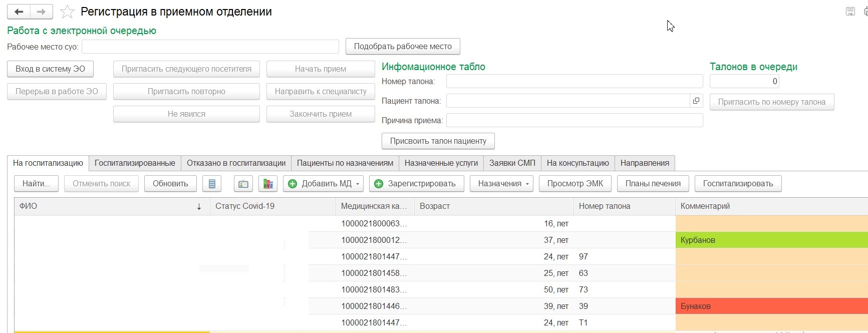Open the Пациент талона selection icon

pyautogui.click(x=696, y=101)
